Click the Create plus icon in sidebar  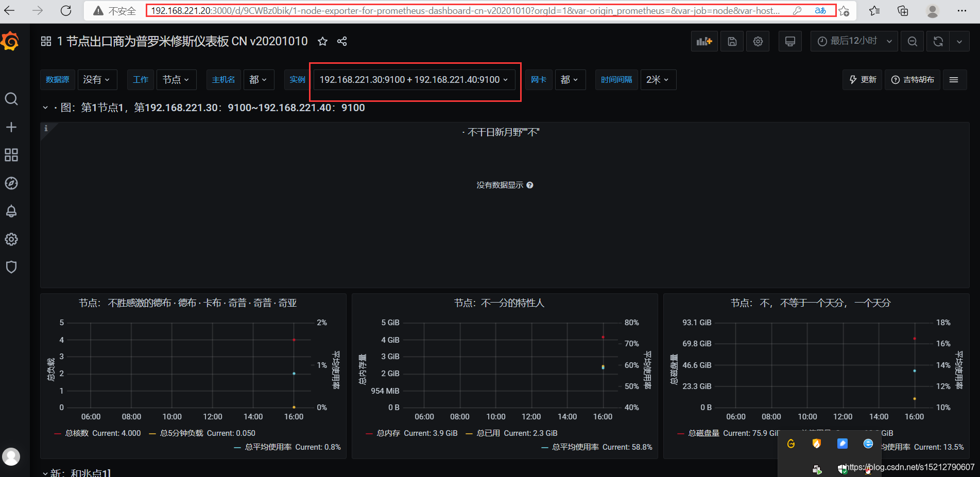pos(11,127)
